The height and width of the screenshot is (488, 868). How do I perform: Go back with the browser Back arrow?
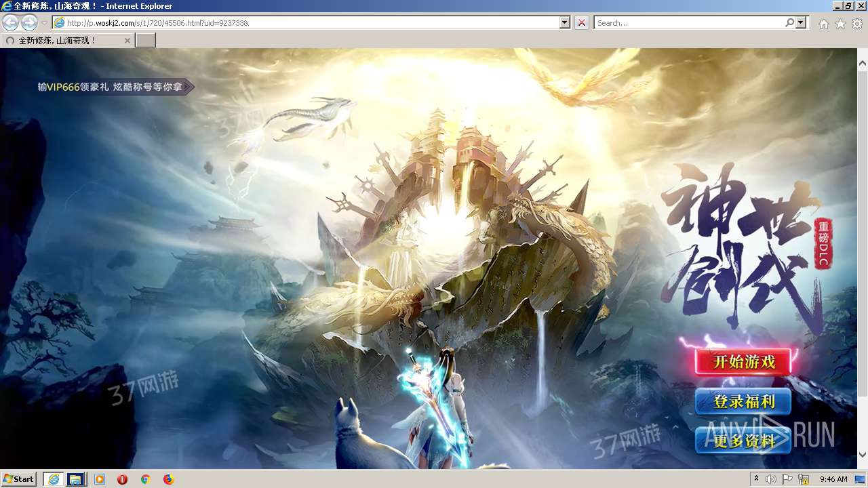pos(11,22)
